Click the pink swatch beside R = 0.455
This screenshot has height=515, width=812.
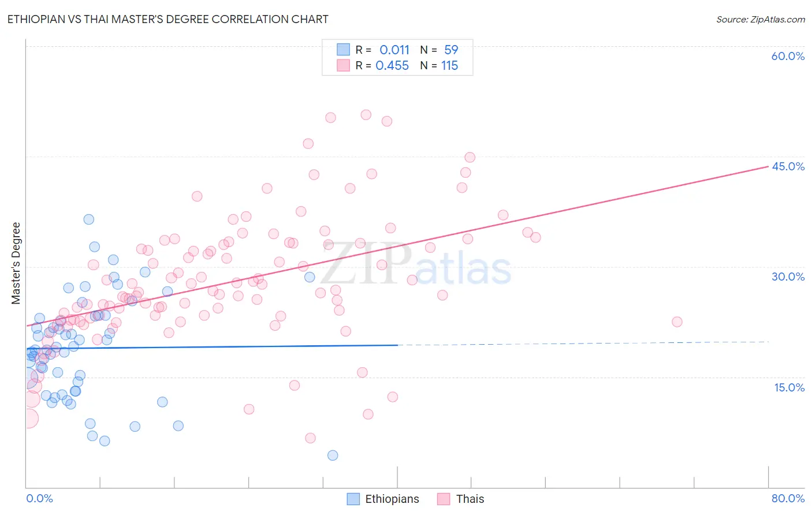pos(344,65)
